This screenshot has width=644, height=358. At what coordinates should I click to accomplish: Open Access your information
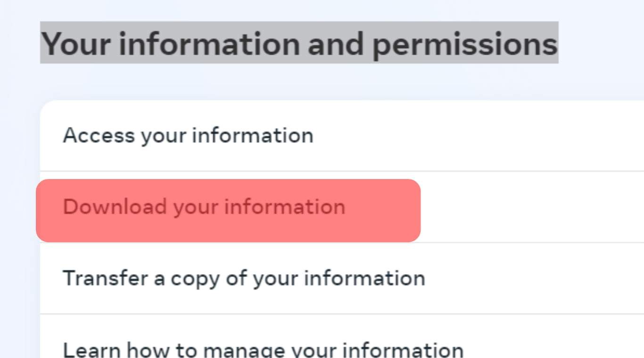point(188,136)
